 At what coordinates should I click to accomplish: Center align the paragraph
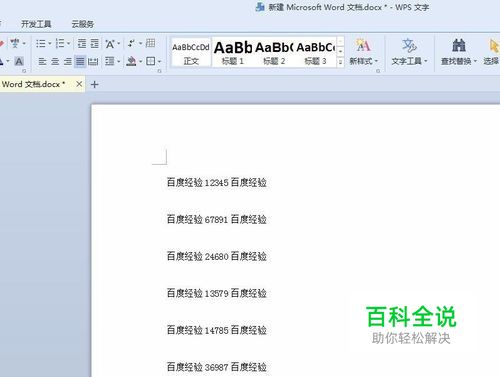tap(55, 61)
